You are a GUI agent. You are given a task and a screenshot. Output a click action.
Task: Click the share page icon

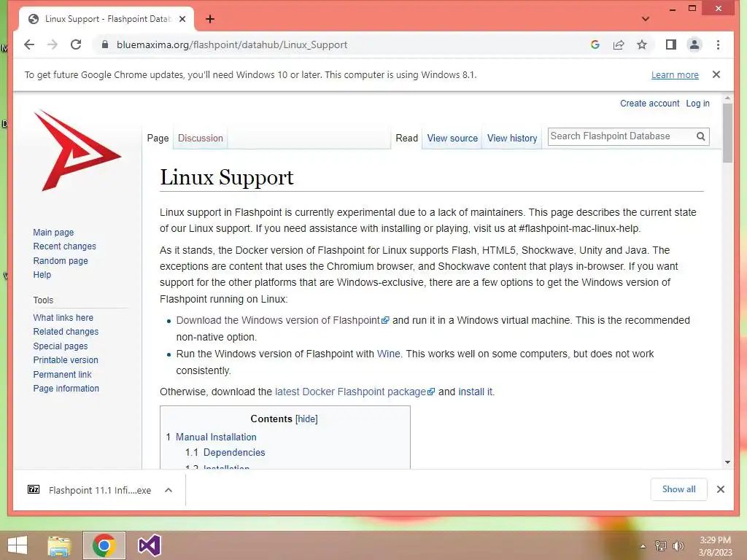[x=619, y=44]
